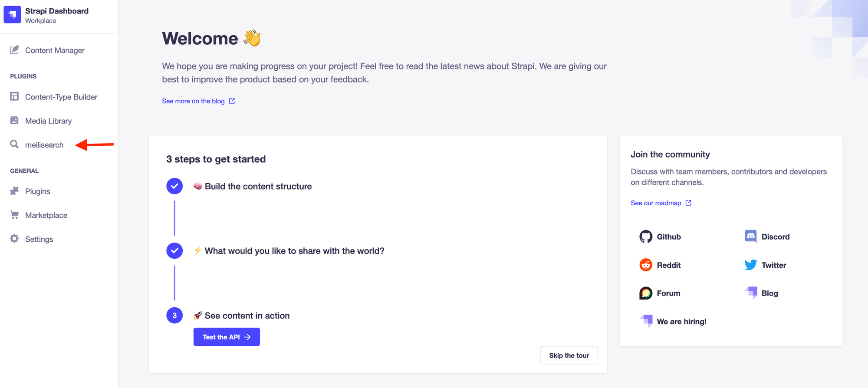Open the Forum community link

[660, 293]
